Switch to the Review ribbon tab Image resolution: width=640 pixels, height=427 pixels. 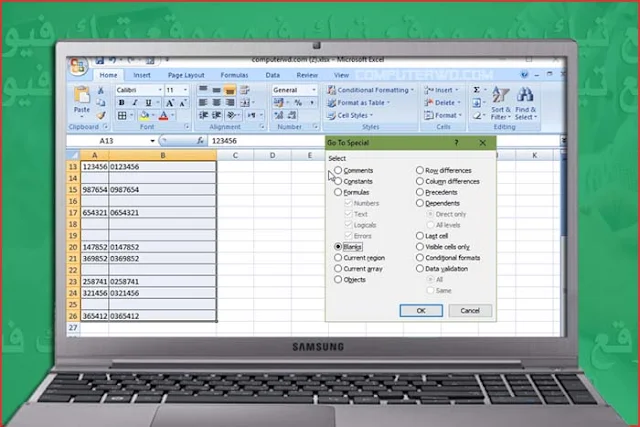pos(307,75)
